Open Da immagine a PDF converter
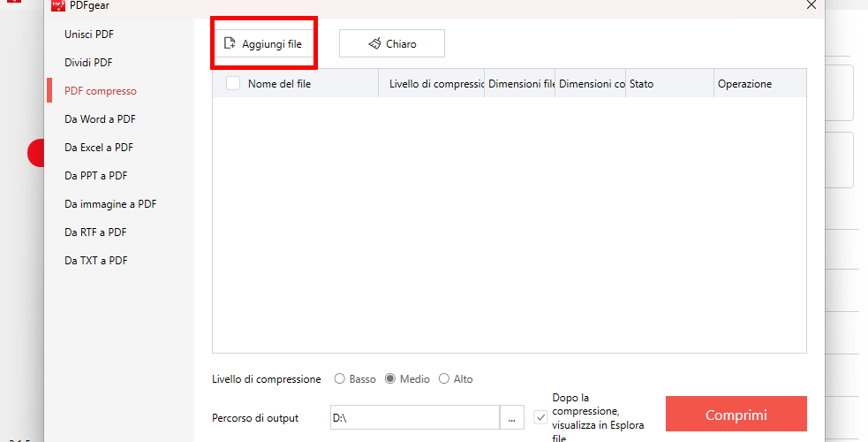The width and height of the screenshot is (868, 442). click(110, 204)
